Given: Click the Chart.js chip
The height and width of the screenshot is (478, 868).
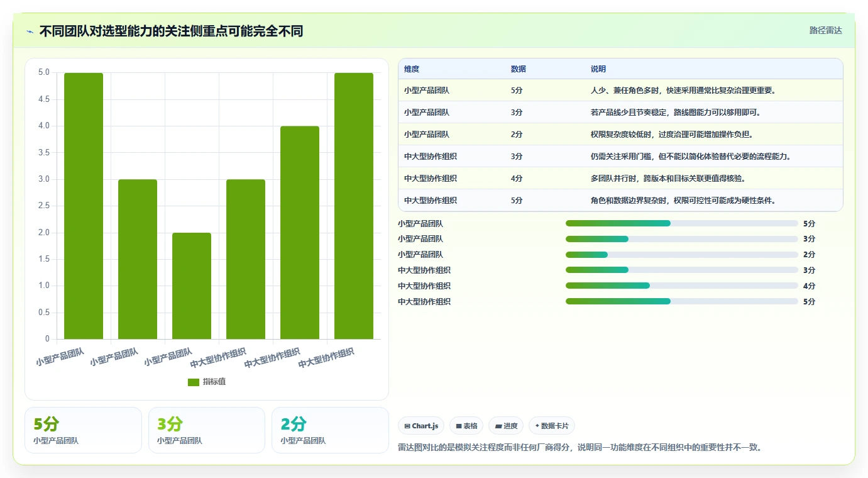Looking at the screenshot, I should [x=421, y=426].
